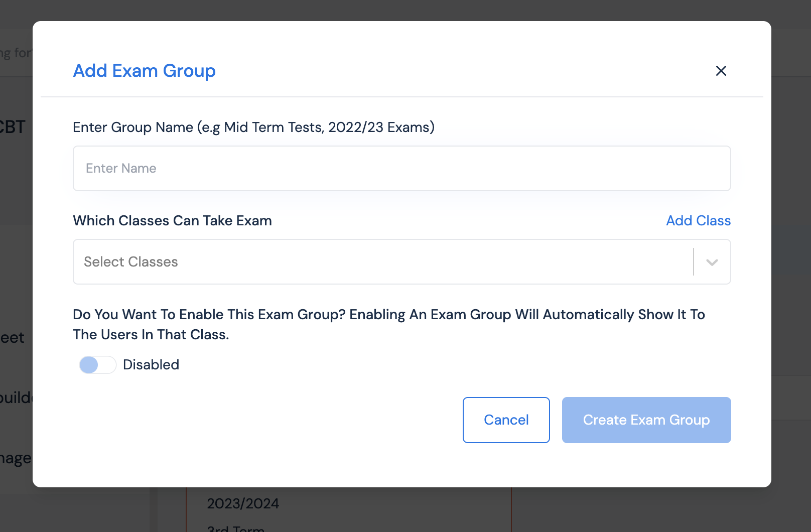Click the Enter Name input field
811x532 pixels.
point(401,169)
